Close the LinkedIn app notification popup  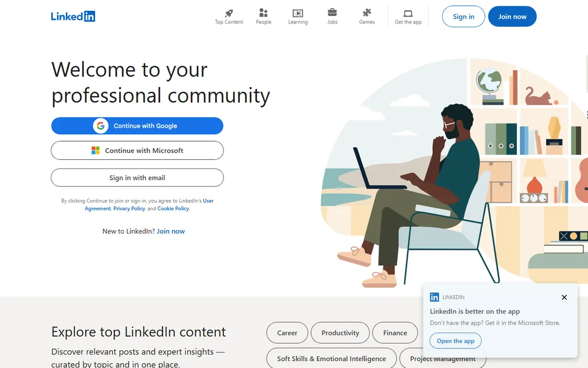[x=564, y=297]
